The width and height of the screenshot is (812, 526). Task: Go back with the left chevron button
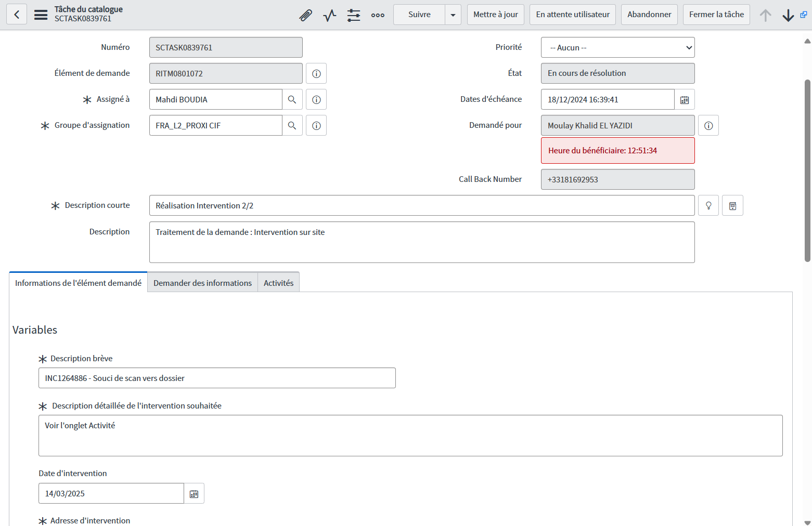coord(17,15)
